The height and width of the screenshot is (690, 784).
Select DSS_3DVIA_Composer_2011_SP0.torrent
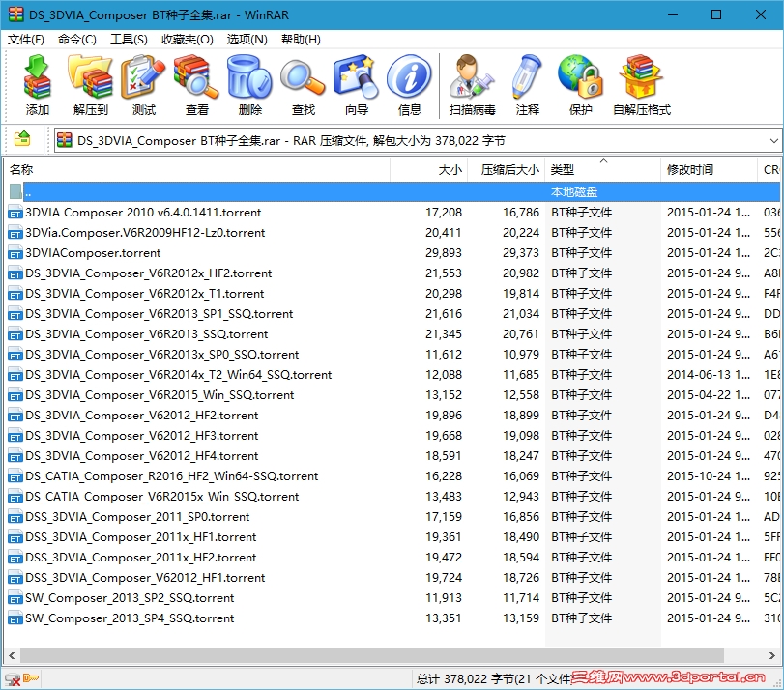coord(392,517)
